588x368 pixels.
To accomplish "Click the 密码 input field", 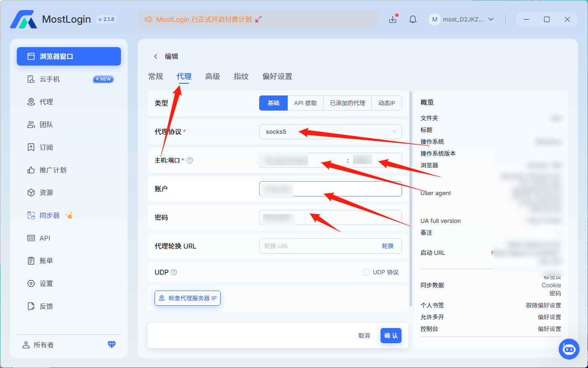I will coord(331,217).
